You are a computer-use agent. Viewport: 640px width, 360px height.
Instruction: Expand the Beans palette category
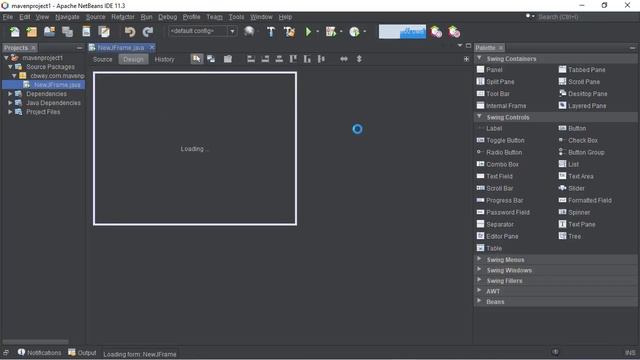[480, 301]
